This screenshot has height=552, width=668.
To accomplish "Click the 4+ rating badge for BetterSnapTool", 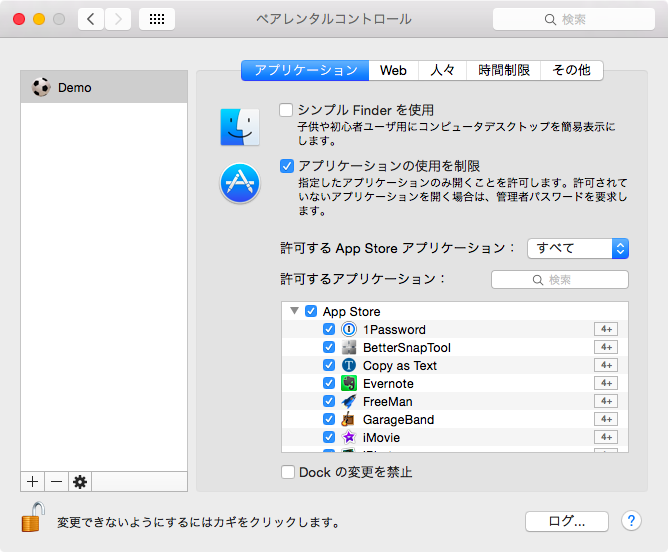I will [606, 347].
